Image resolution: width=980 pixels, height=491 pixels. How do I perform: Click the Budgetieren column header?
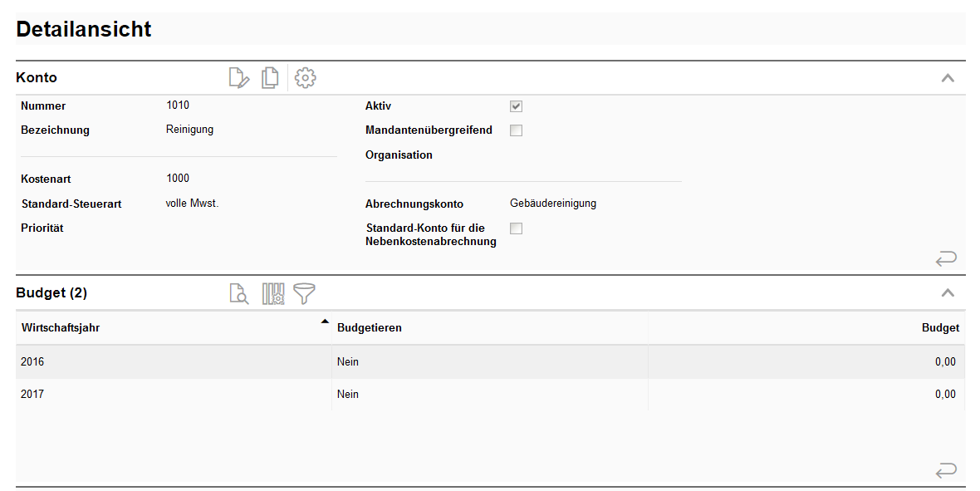point(370,328)
